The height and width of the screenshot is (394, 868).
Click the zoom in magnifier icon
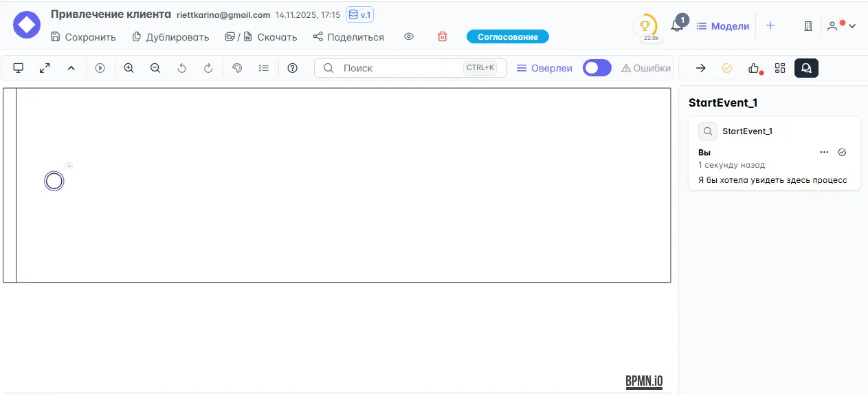[x=129, y=68]
